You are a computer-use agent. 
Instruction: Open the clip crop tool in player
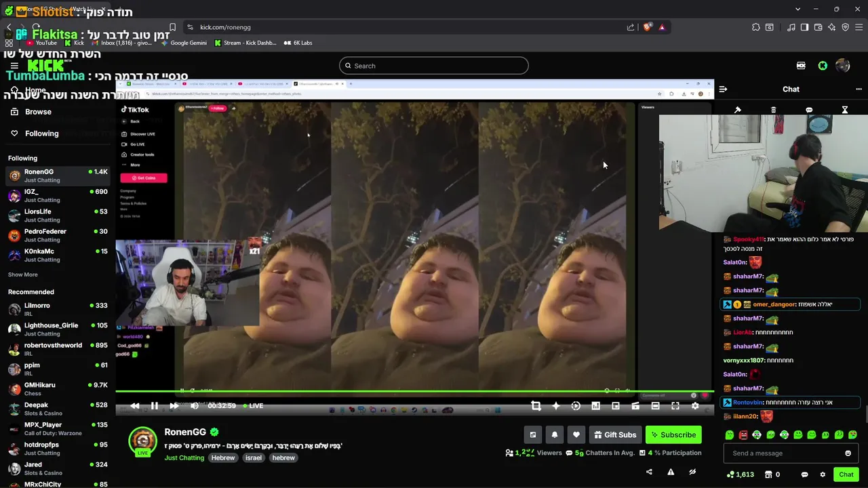point(536,406)
